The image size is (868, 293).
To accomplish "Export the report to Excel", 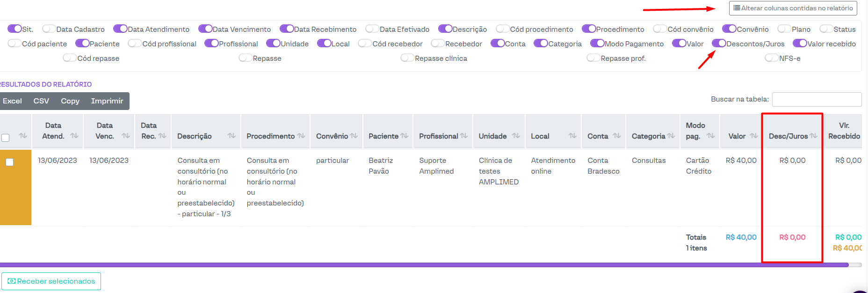I will click(x=12, y=101).
